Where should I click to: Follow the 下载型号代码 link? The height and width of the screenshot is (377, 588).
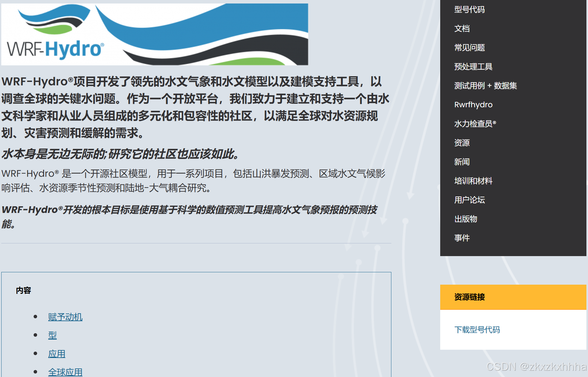pyautogui.click(x=477, y=330)
